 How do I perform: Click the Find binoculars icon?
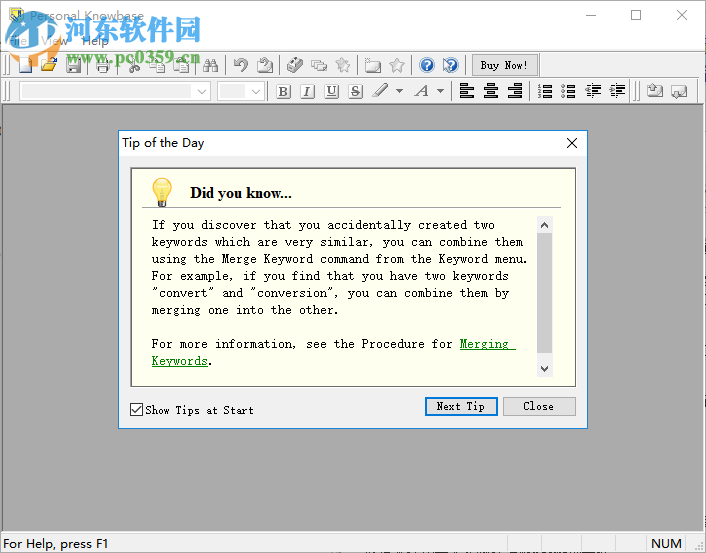pos(210,66)
